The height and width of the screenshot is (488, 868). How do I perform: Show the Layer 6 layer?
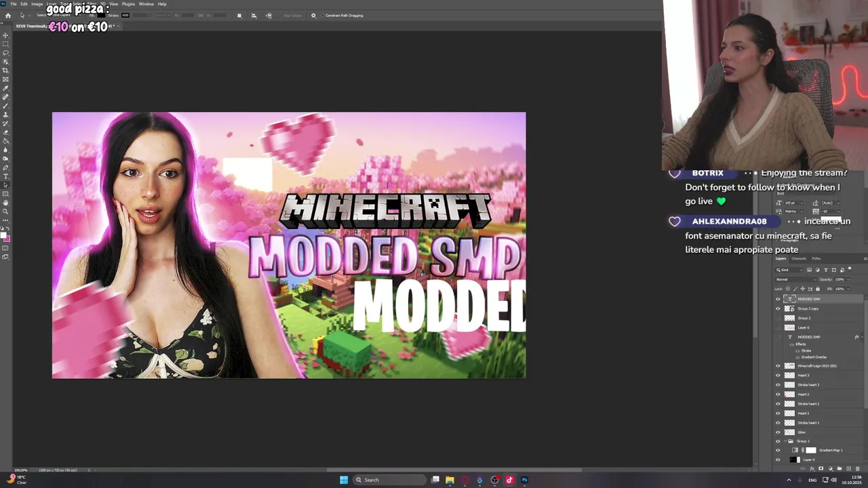tap(778, 327)
